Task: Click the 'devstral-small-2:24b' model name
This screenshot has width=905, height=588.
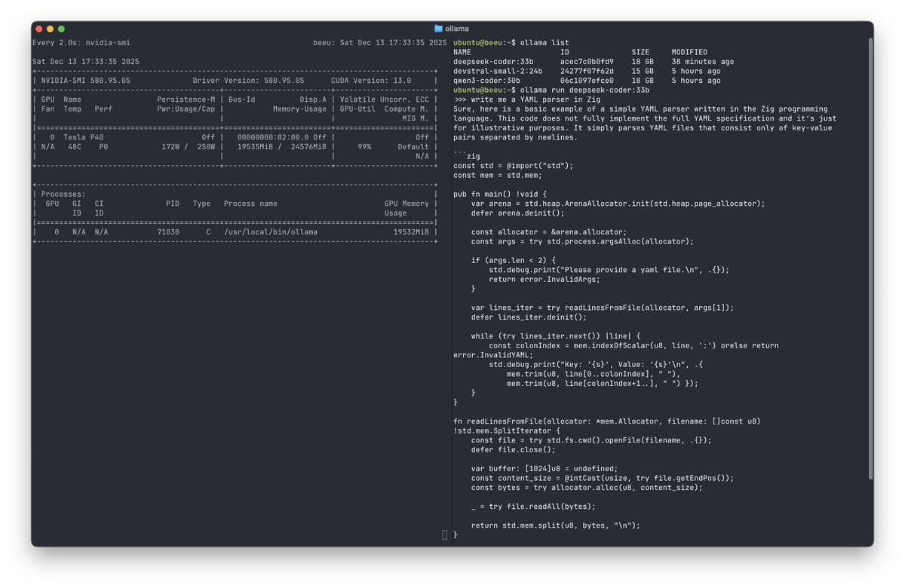Action: [x=498, y=72]
